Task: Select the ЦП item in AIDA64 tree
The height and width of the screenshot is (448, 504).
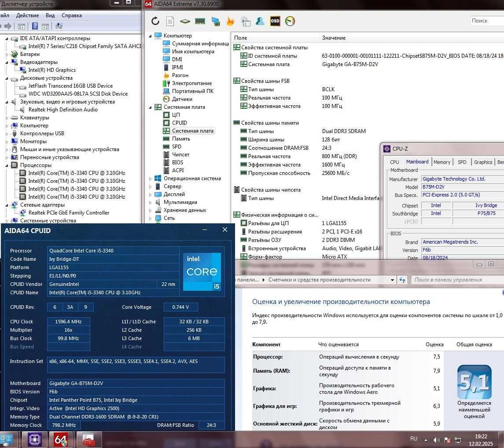Action: [x=176, y=115]
